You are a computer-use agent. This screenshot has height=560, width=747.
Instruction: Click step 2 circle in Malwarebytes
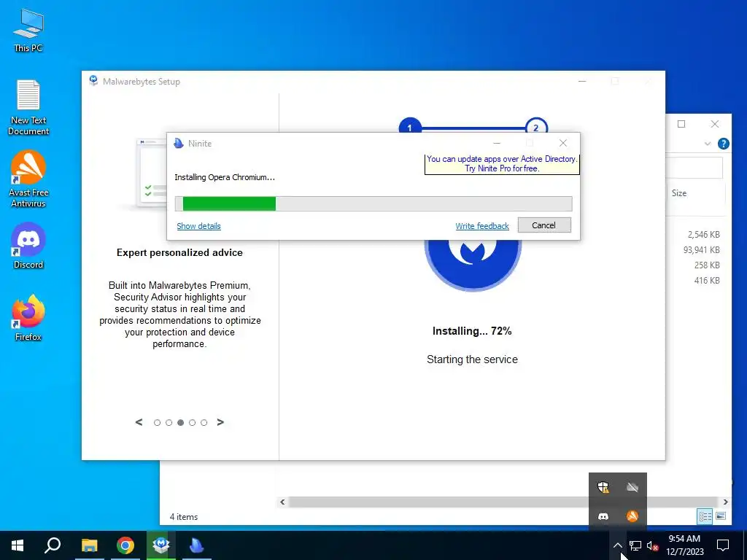(536, 125)
